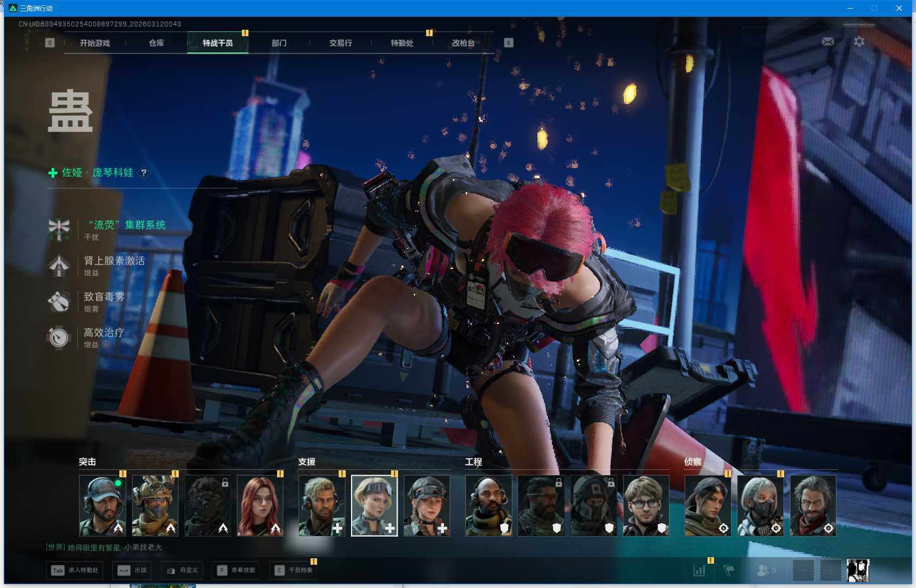This screenshot has width=916, height=588.
Task: Click the 肾上腺素激活 skill name
Action: pyautogui.click(x=114, y=261)
